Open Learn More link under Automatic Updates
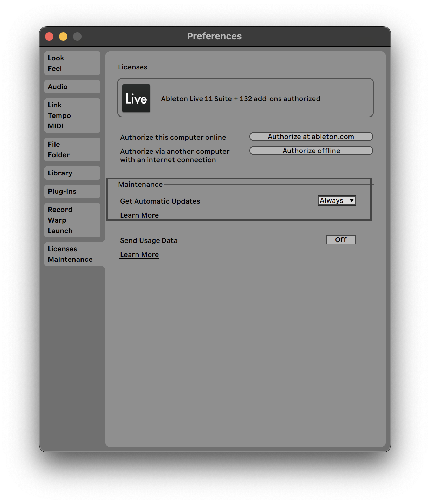 pos(139,215)
